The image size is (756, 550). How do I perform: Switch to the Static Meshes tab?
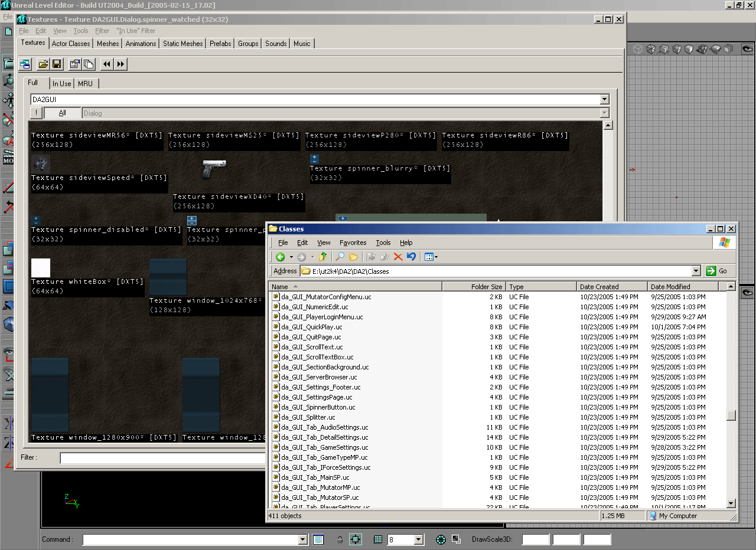pos(183,44)
